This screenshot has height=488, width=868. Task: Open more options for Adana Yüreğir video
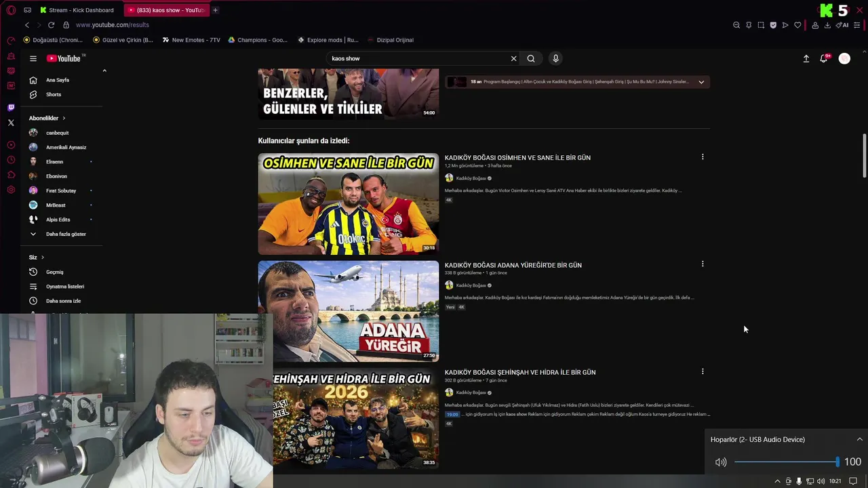pos(703,264)
